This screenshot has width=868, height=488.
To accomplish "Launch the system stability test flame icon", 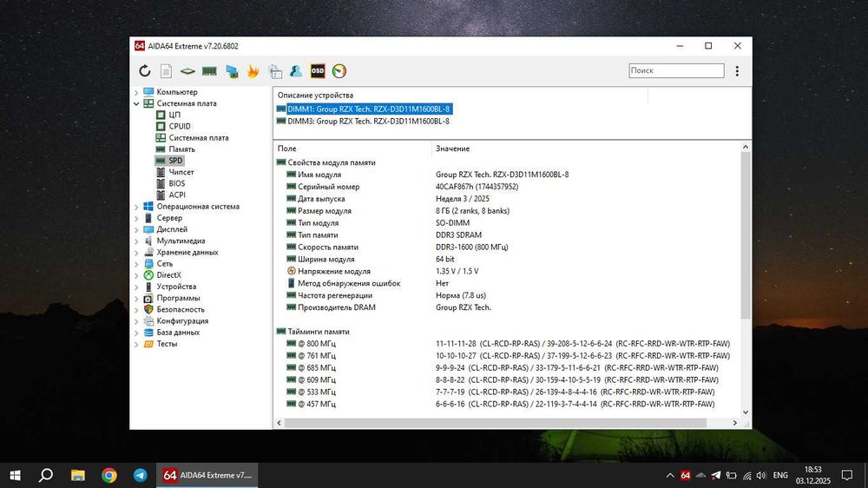I will pyautogui.click(x=253, y=71).
